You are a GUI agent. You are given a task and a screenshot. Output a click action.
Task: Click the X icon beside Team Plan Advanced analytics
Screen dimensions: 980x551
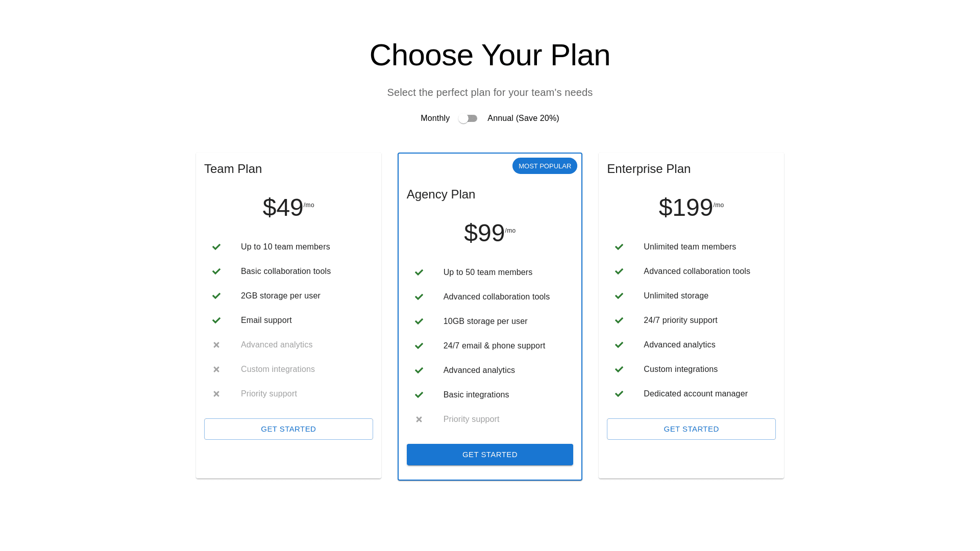tap(216, 345)
